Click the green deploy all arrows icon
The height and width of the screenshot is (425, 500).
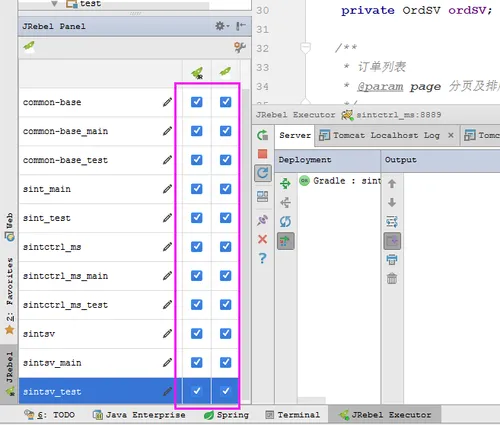click(286, 183)
